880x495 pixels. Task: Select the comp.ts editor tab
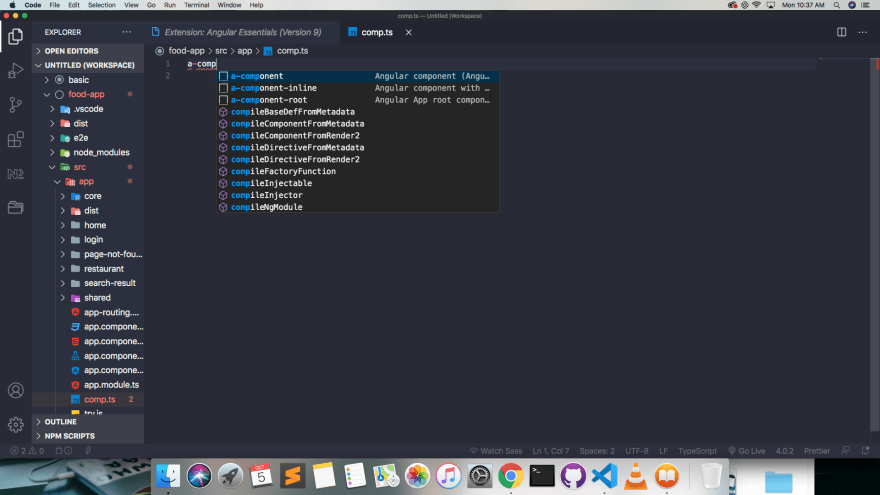[x=377, y=32]
